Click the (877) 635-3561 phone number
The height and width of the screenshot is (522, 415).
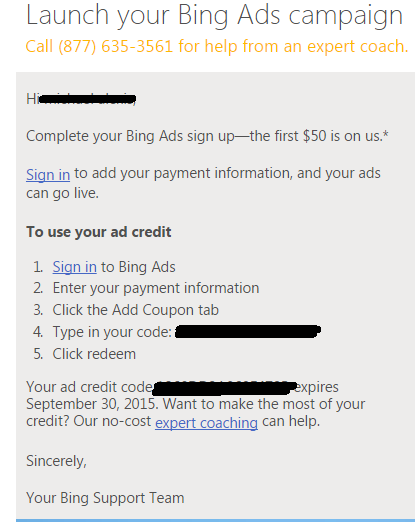point(116,46)
